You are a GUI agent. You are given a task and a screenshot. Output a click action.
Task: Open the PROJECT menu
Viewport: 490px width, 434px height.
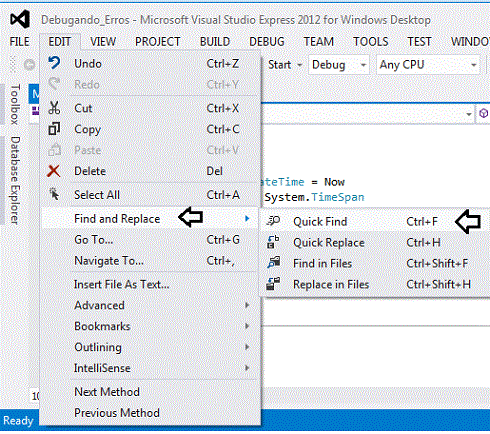pos(158,42)
